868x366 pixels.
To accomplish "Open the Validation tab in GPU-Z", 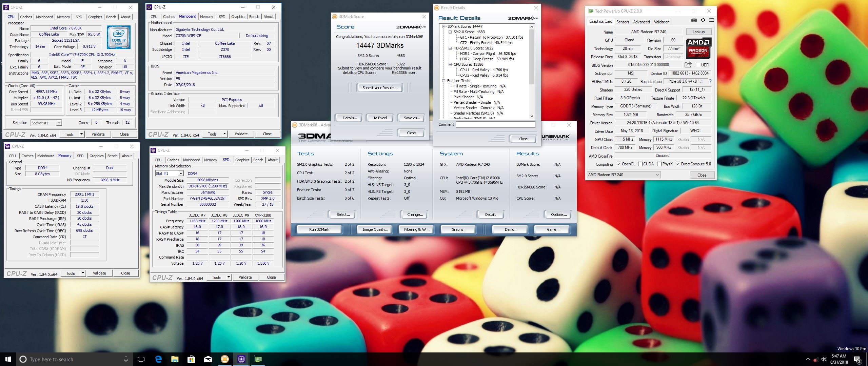I will 662,22.
